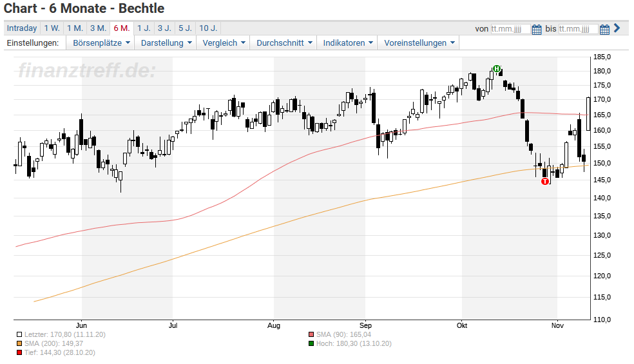
Task: Click the red T low marker on chart
Action: pyautogui.click(x=545, y=181)
